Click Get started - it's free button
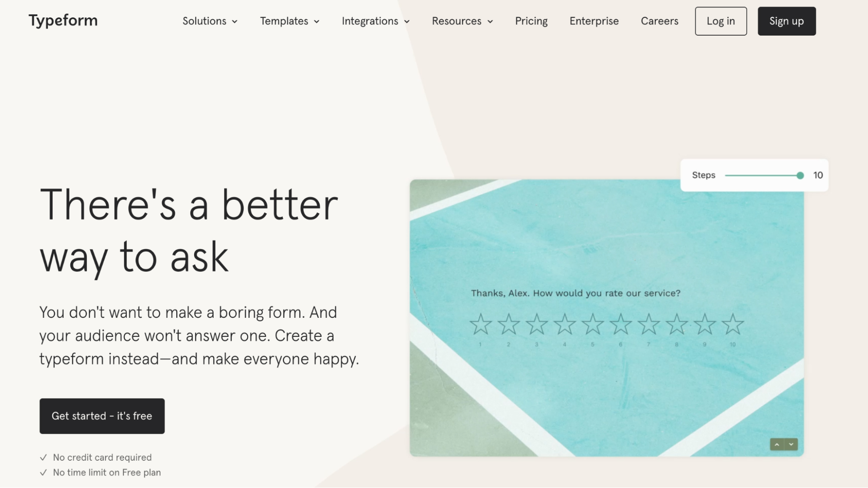The height and width of the screenshot is (488, 868). coord(102,416)
